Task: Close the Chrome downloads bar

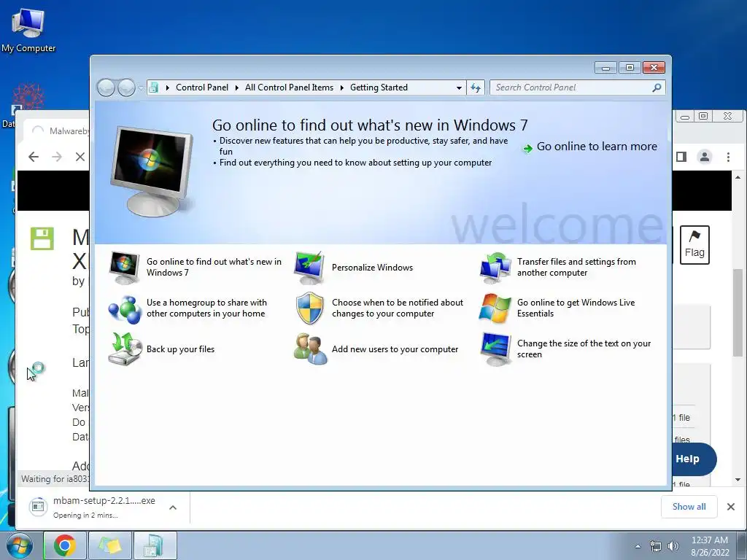Action: point(731,507)
